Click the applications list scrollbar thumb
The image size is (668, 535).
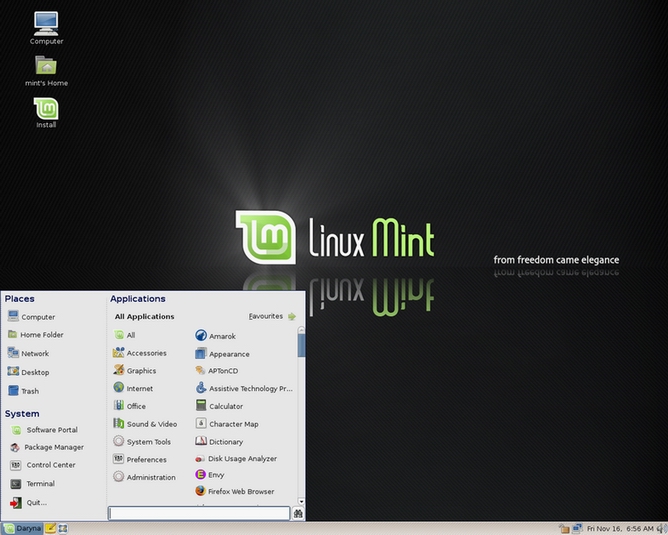(302, 345)
